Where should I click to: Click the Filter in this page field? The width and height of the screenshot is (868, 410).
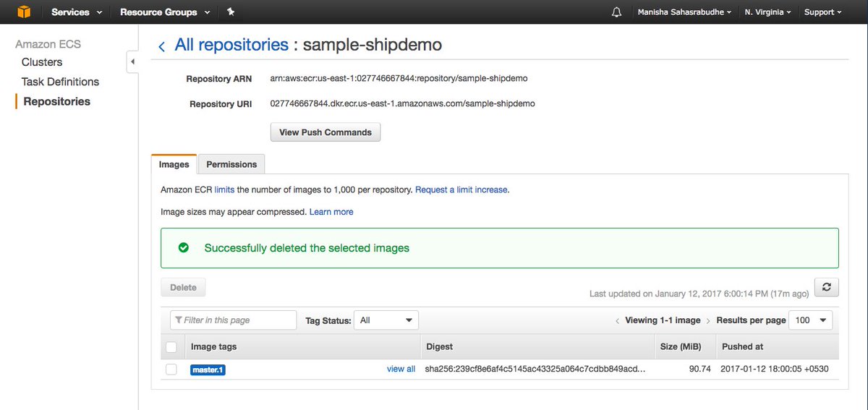coord(234,320)
